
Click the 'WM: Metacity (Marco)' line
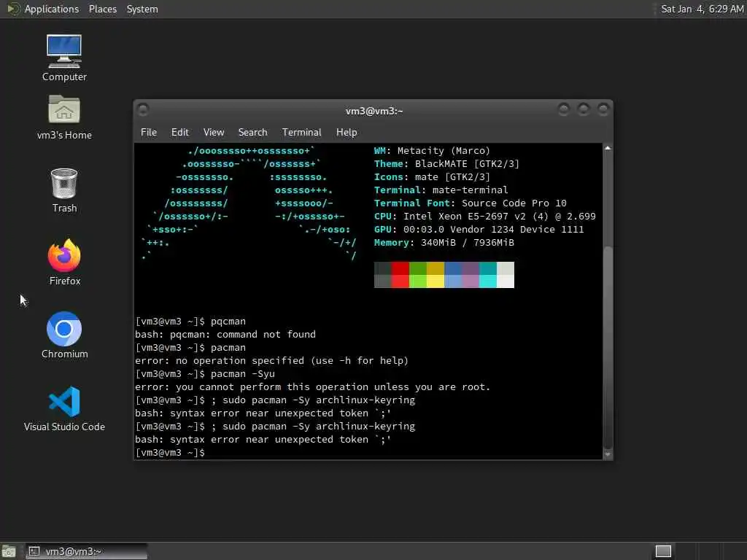tap(432, 150)
